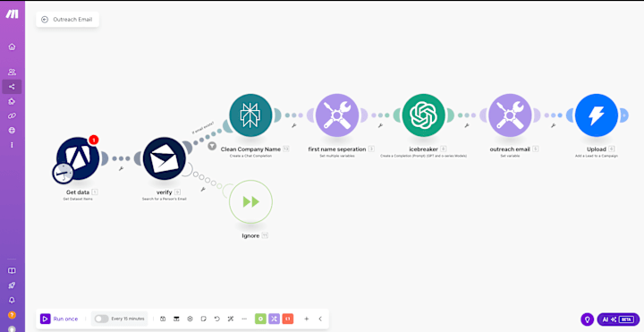Select the Get data Apify module
The image size is (644, 332).
(78, 158)
